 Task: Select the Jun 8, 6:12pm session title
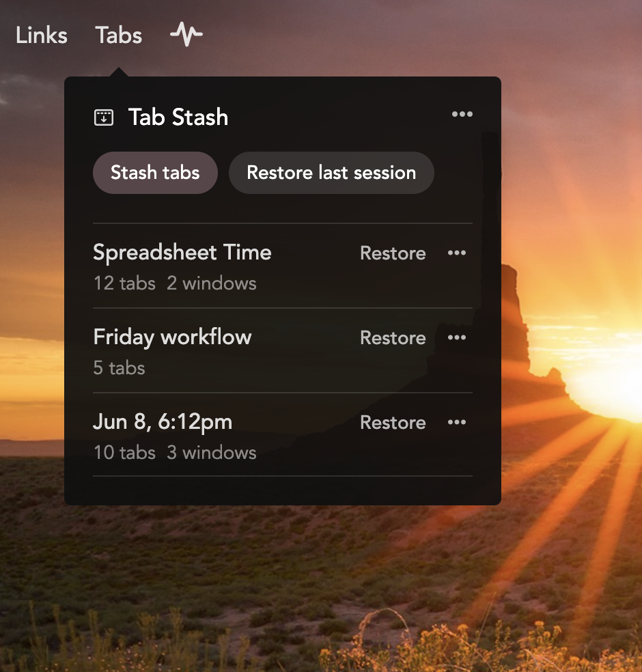(x=163, y=423)
